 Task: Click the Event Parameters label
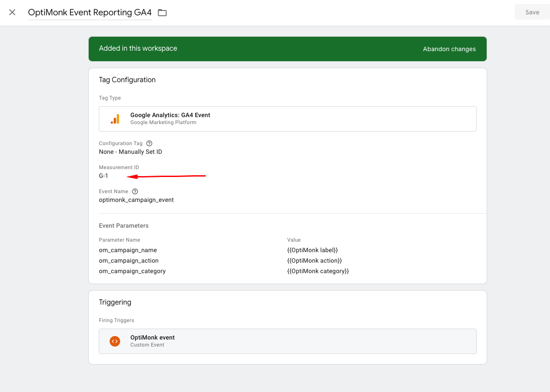[x=124, y=225]
